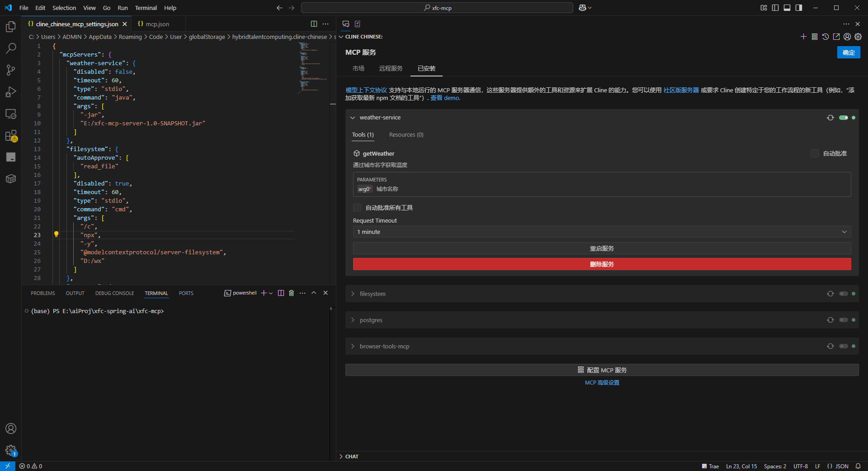This screenshot has height=471, width=868.
Task: Enable the filesystem server switch
Action: (x=844, y=294)
